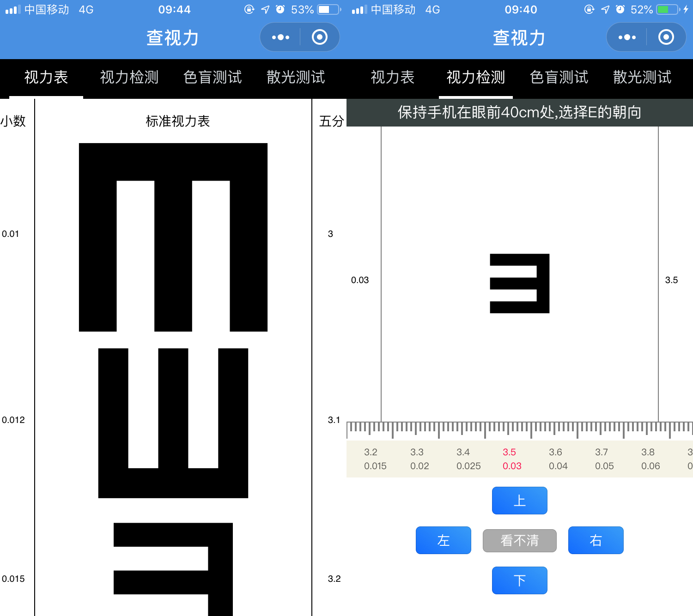Click the 查视力 title in left header

tap(173, 37)
